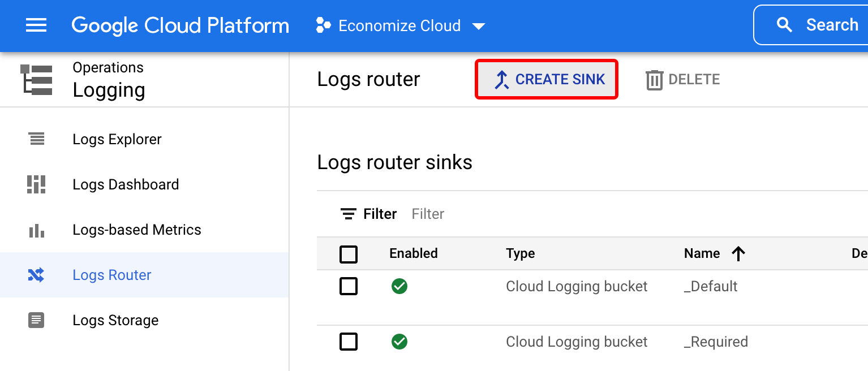The image size is (868, 371).
Task: Click the DELETE button
Action: [683, 79]
